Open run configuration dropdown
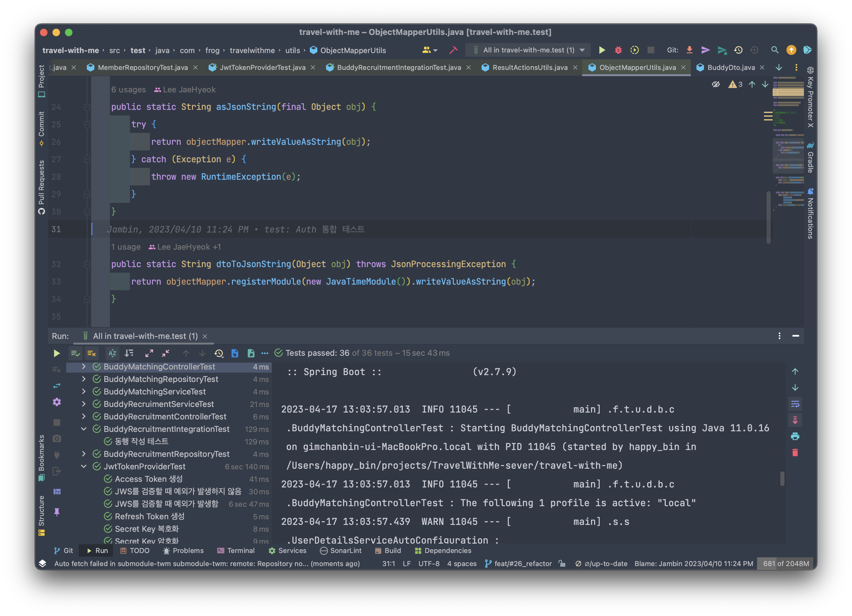852x616 pixels. click(x=528, y=50)
